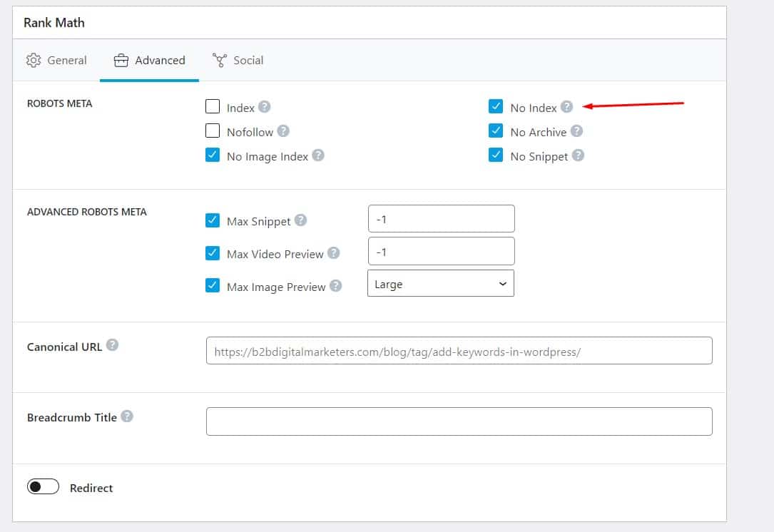Open the Max Image Preview Large dropdown
Image resolution: width=774 pixels, height=532 pixels.
441,283
